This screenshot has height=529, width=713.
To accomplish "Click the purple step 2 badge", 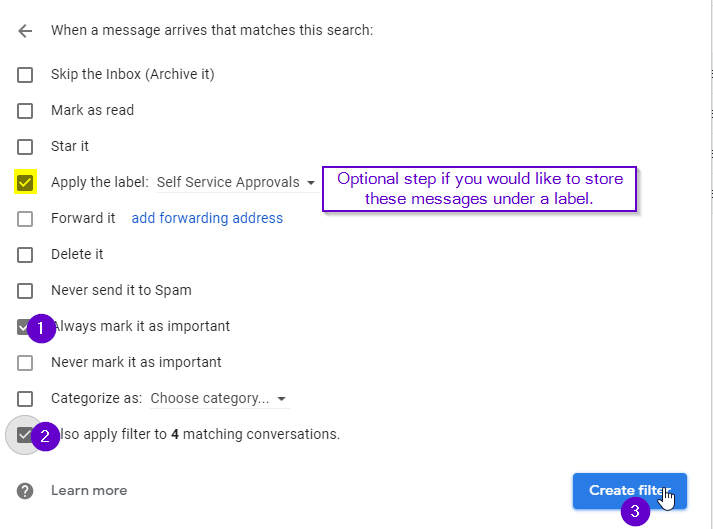I will click(45, 436).
